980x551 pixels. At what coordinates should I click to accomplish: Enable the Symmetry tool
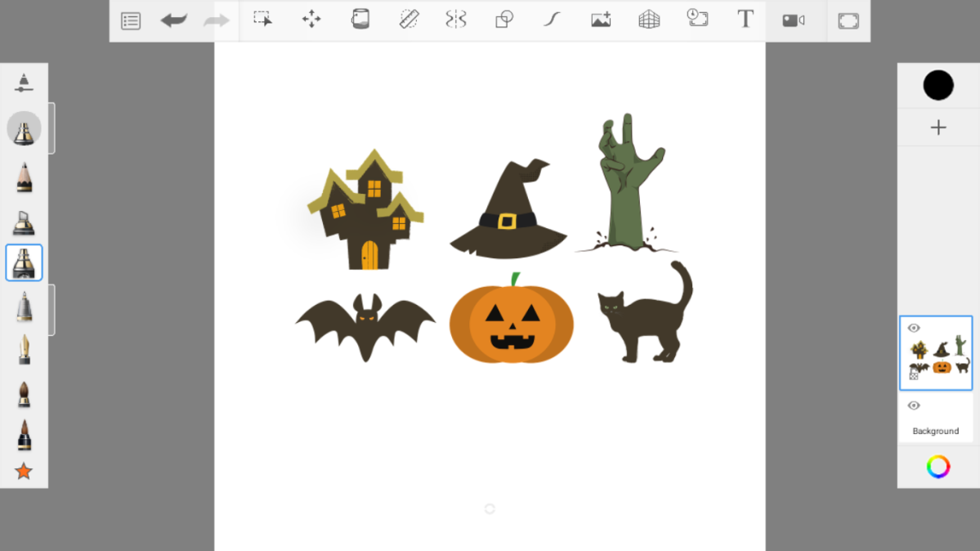[x=456, y=20]
